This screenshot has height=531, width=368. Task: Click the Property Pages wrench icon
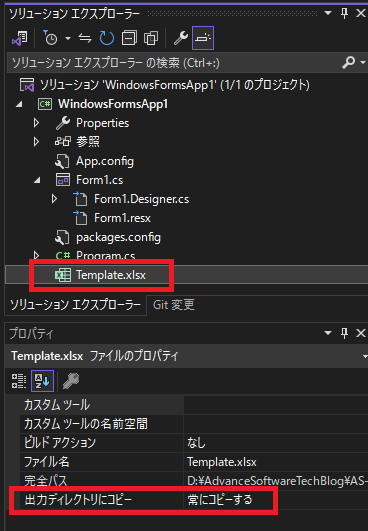[71, 381]
